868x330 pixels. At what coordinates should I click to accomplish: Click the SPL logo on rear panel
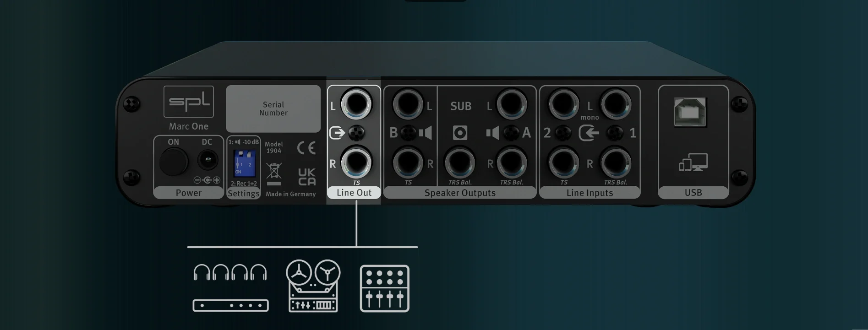click(189, 102)
